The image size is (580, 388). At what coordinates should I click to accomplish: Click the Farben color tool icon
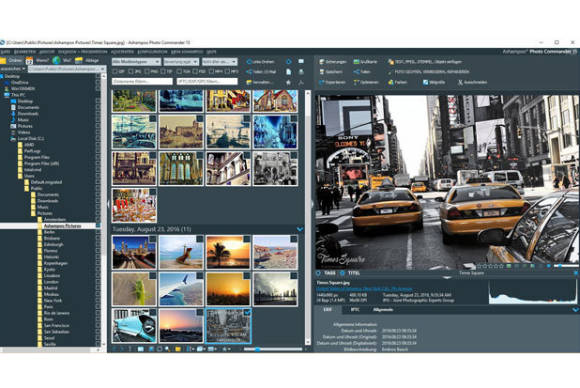391,82
